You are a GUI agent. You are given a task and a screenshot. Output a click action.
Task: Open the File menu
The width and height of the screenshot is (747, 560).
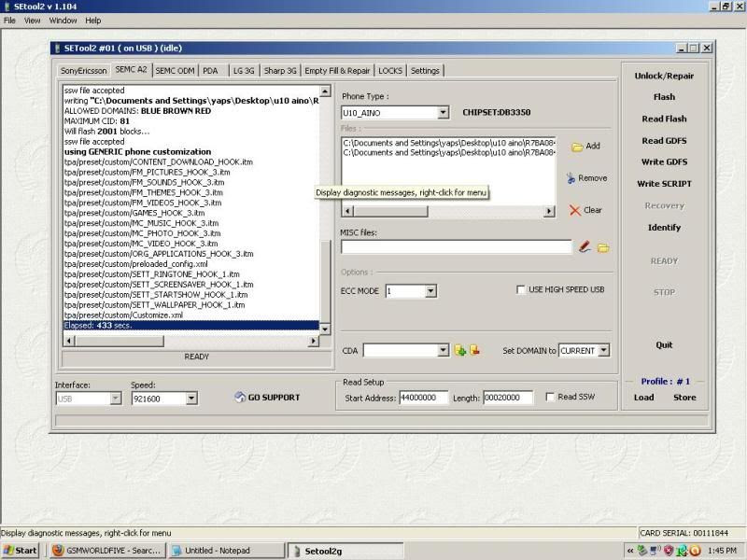pos(9,21)
